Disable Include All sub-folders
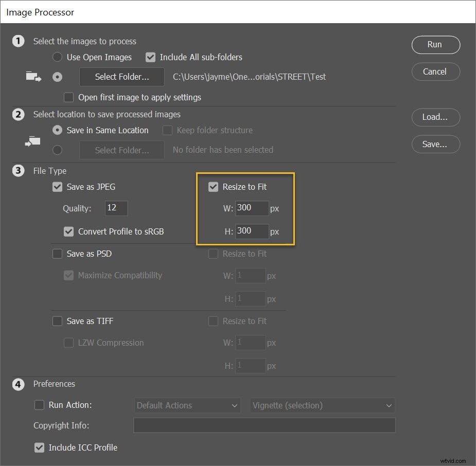 click(x=150, y=57)
